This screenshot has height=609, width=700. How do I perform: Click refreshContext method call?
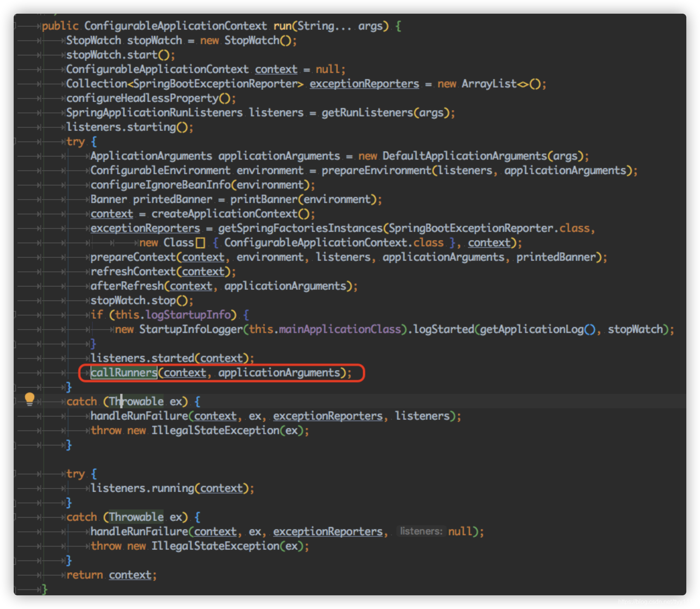pyautogui.click(x=133, y=271)
